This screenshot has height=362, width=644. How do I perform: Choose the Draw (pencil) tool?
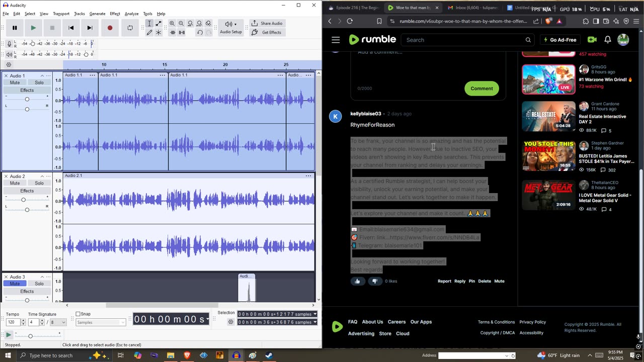pos(149,32)
